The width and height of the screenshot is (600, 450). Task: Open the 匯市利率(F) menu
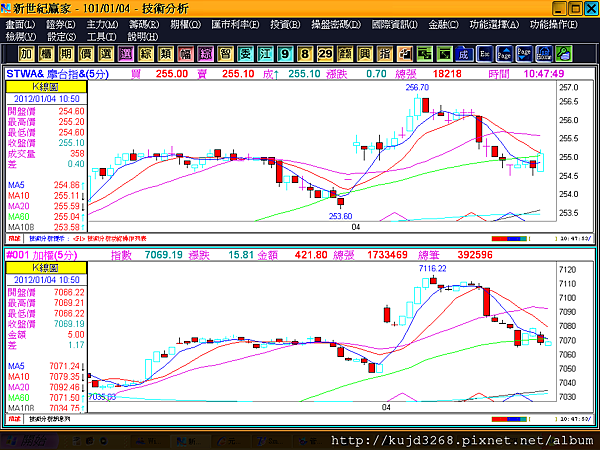(235, 24)
